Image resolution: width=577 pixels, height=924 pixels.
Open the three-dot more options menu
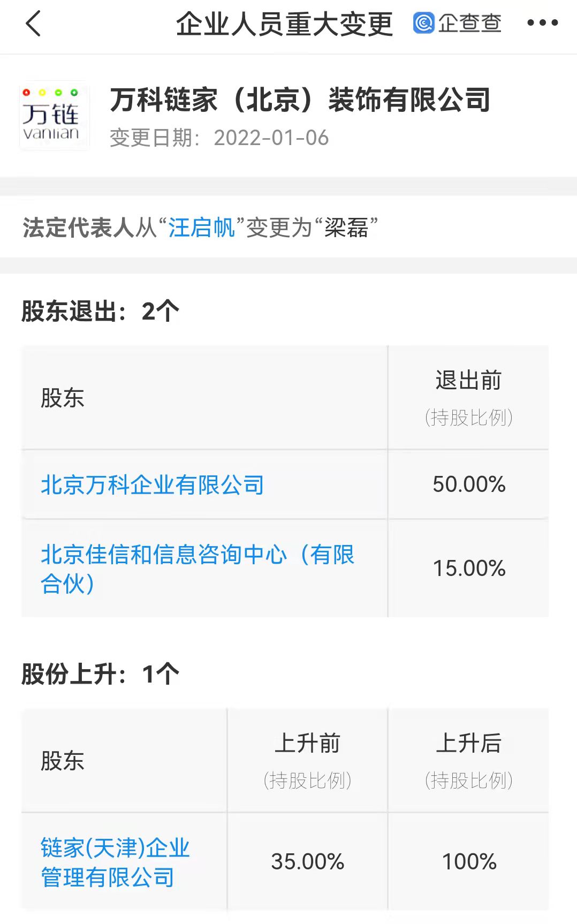pos(542,23)
